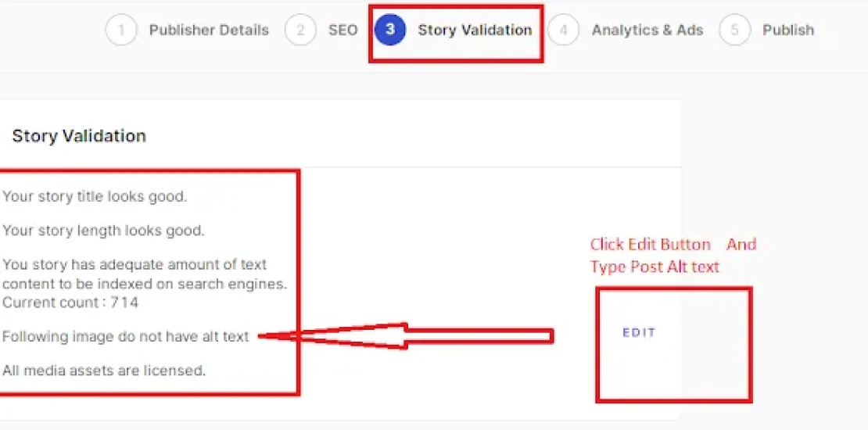Click the "Your story title looks good" message

tap(95, 197)
